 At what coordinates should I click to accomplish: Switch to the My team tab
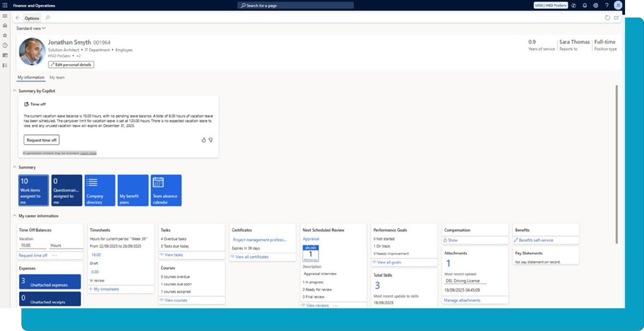click(57, 77)
